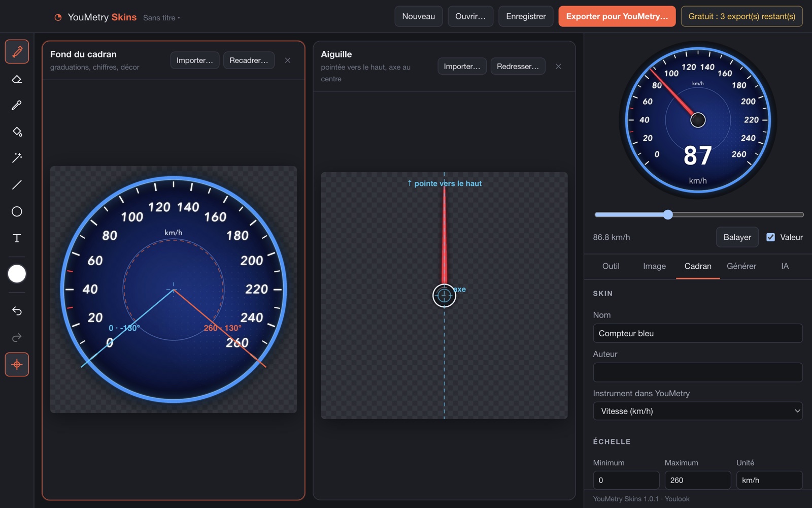The width and height of the screenshot is (812, 508).
Task: Switch to the Générer tab
Action: click(x=741, y=266)
